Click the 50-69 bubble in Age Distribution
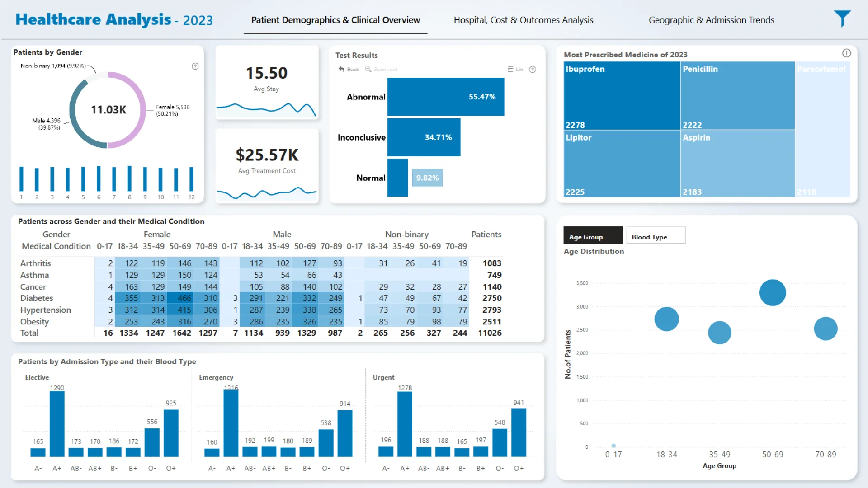Screen dimensions: 868x488 click(772, 292)
